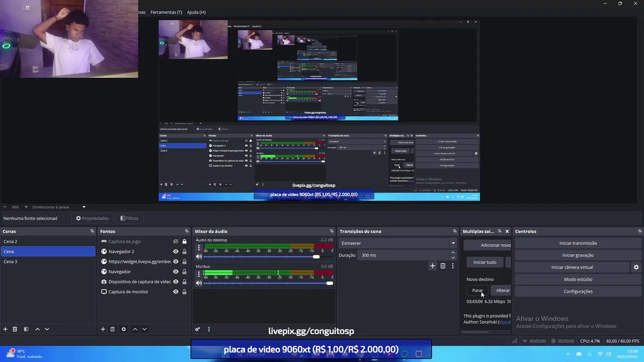The width and height of the screenshot is (644, 362).
Task: Add a new scene with the Cenas plus icon
Action: (x=6, y=329)
